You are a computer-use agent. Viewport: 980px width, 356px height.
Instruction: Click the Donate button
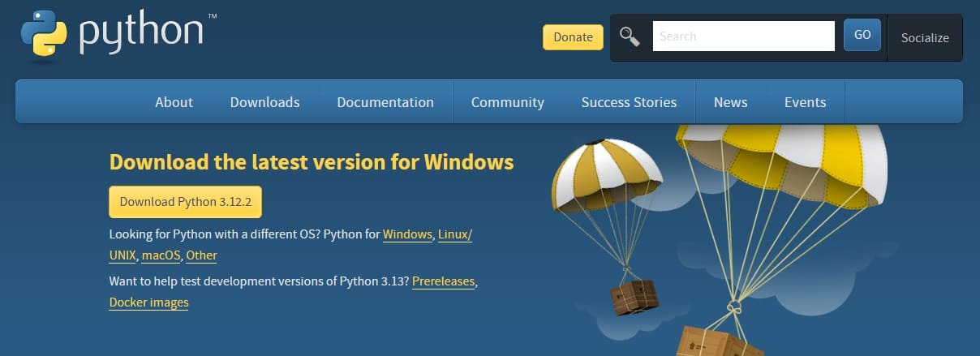573,36
